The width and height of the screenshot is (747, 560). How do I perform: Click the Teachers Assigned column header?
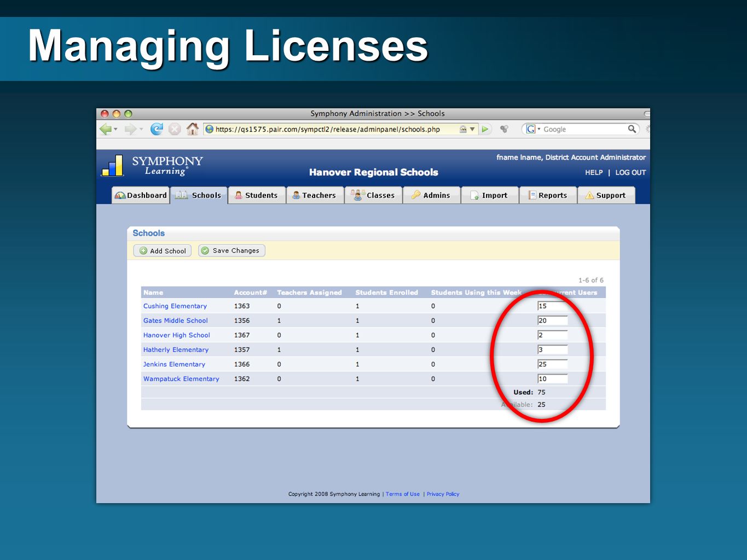[x=309, y=293]
